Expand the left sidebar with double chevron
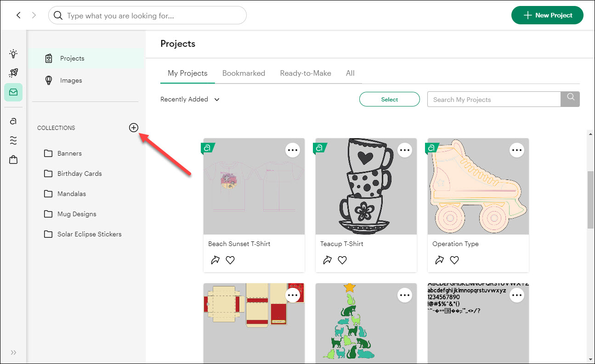The width and height of the screenshot is (595, 364). point(13,353)
